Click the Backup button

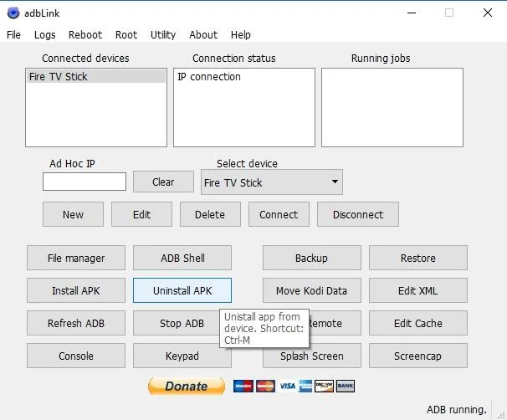coord(312,258)
